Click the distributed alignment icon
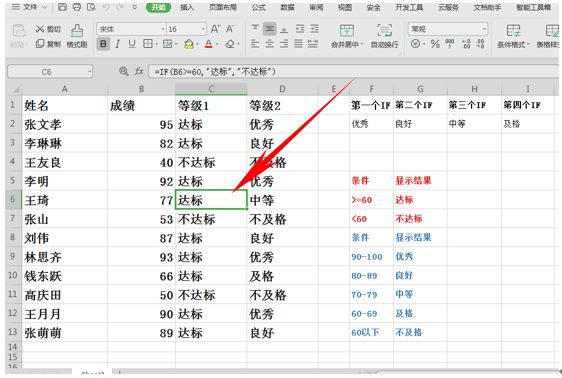The image size is (562, 378). coord(313,44)
